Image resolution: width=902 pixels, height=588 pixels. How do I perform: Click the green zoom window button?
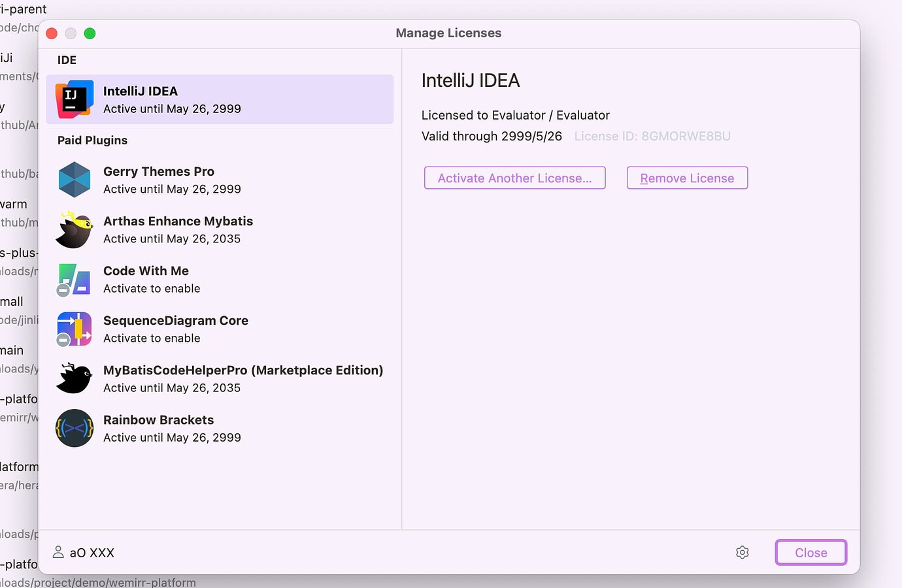[x=90, y=33]
